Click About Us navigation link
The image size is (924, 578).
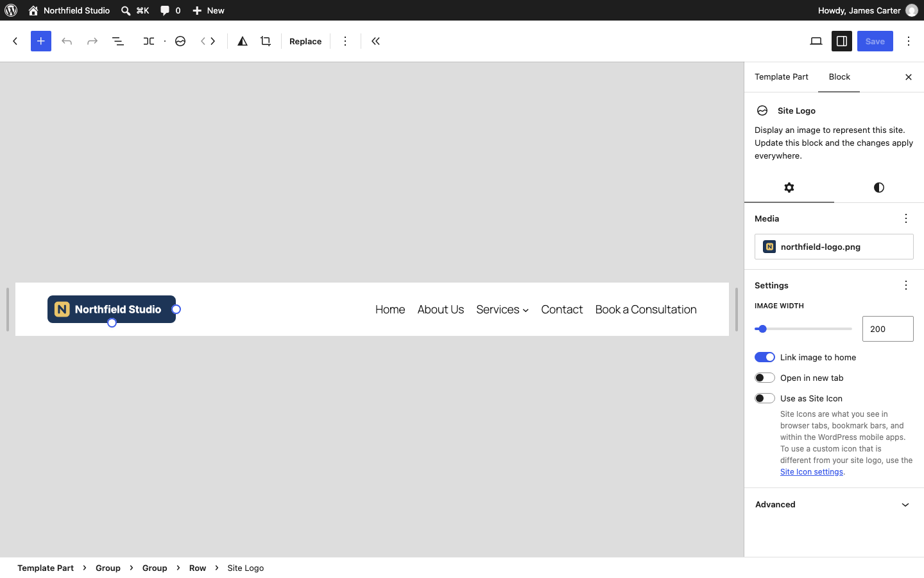[441, 310]
